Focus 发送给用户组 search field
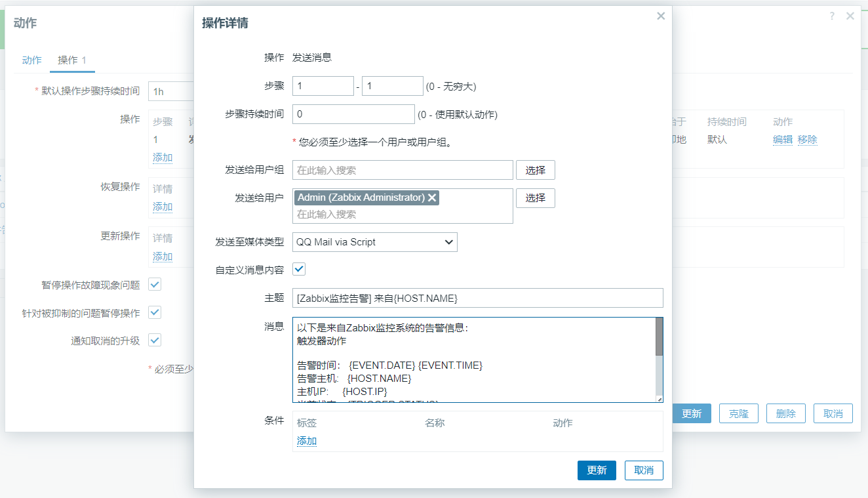 pyautogui.click(x=403, y=170)
